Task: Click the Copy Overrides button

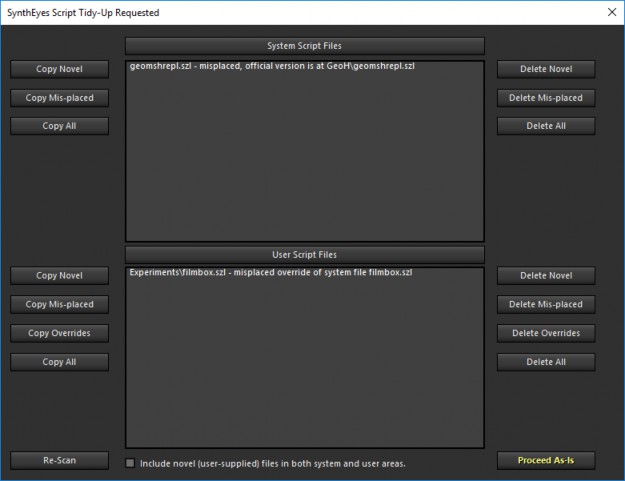Action: click(60, 333)
